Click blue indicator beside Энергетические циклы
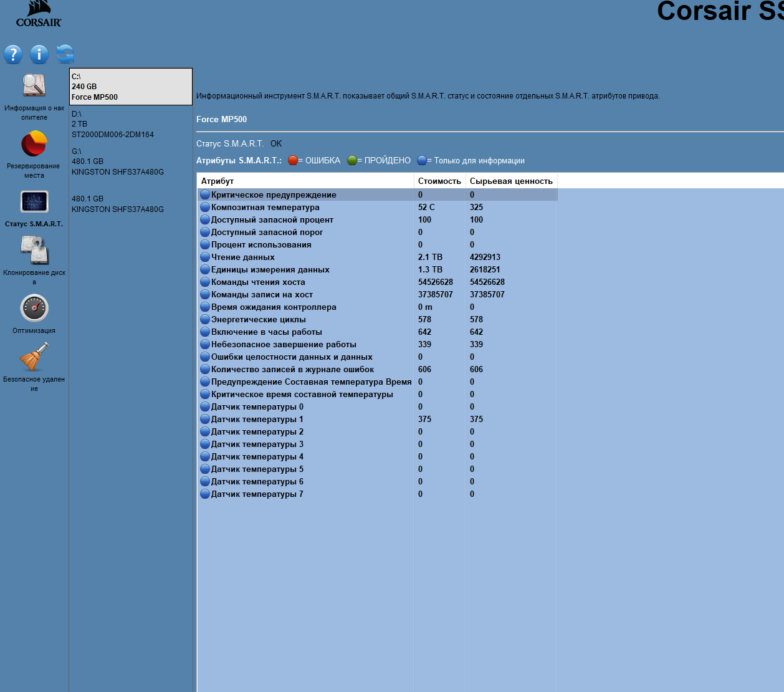Viewport: 784px width, 692px height. tap(205, 319)
